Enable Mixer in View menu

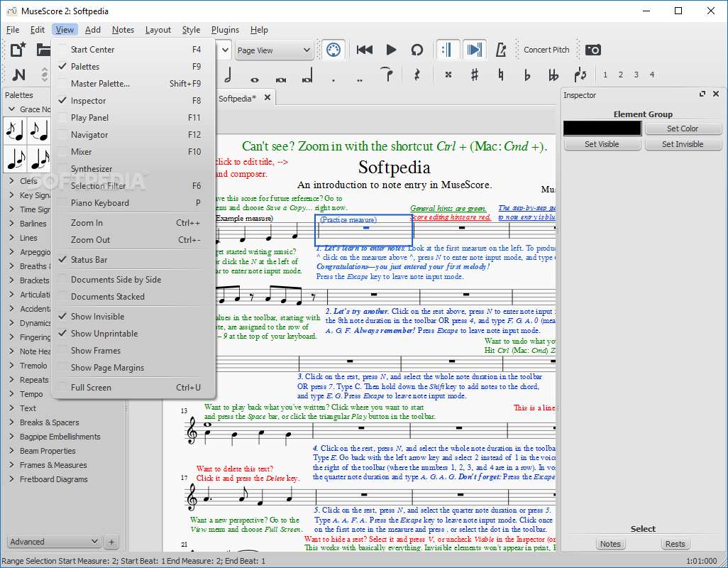point(133,152)
